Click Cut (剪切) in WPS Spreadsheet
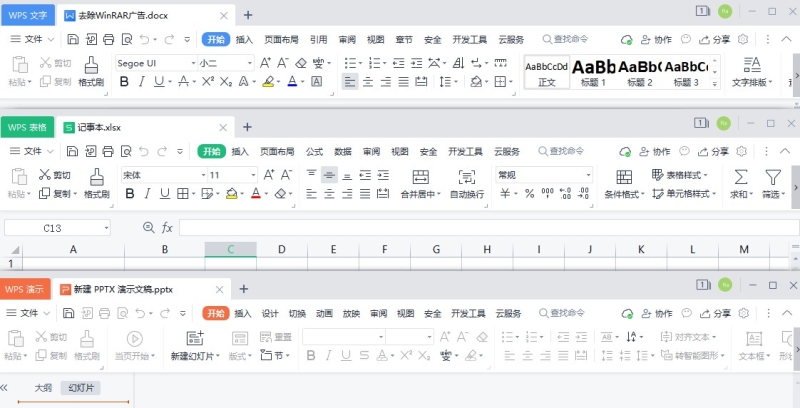800x408 pixels. pyautogui.click(x=55, y=175)
